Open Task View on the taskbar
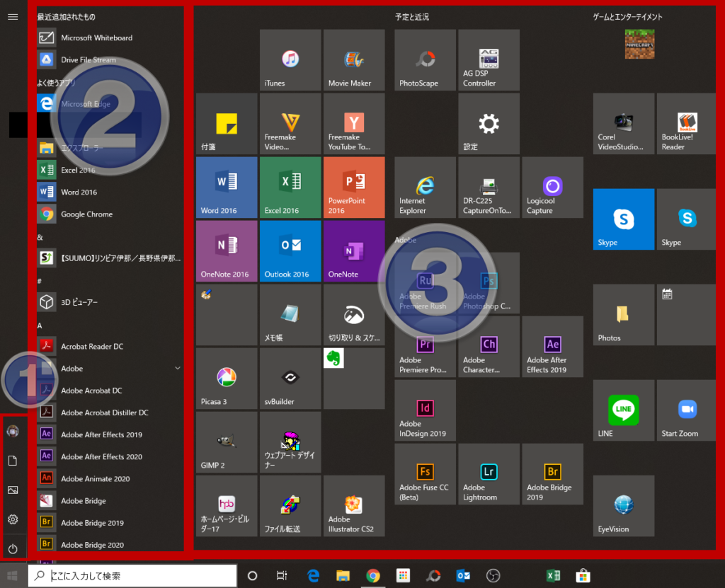The height and width of the screenshot is (588, 725). pos(282,575)
